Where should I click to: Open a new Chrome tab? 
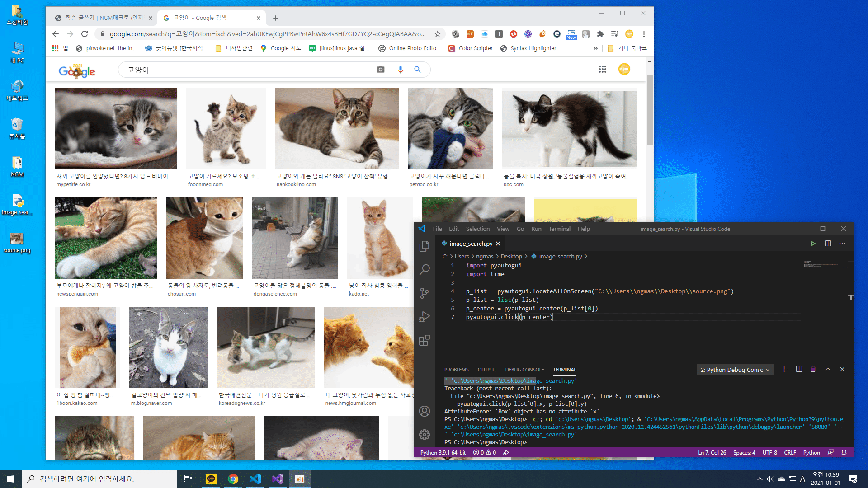(276, 18)
